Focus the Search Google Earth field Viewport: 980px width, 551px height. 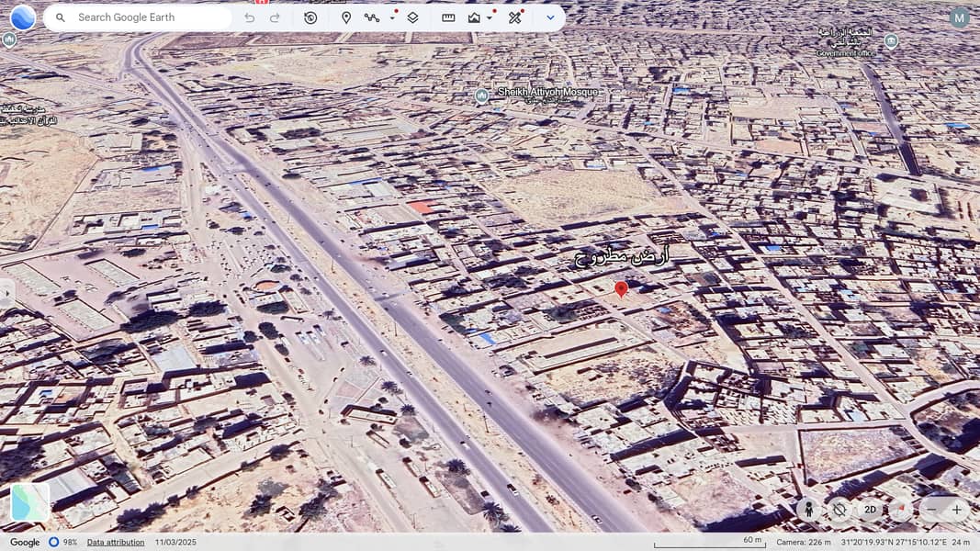(x=138, y=17)
